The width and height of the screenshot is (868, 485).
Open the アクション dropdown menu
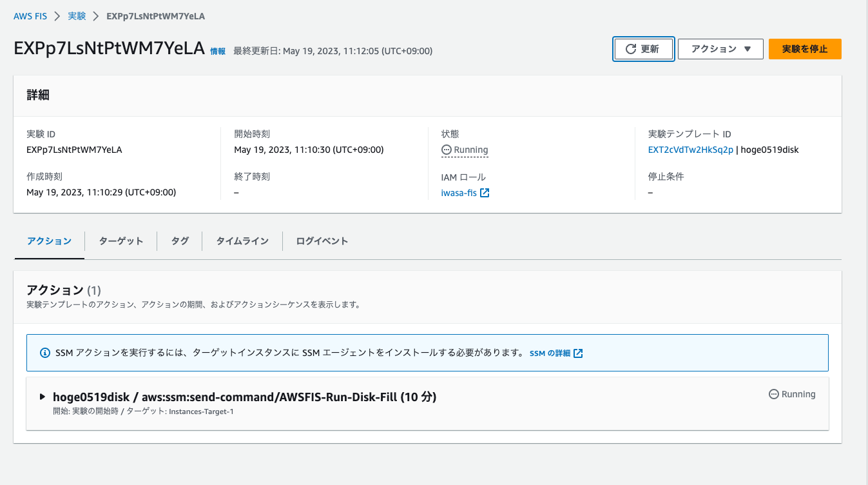[x=720, y=49]
